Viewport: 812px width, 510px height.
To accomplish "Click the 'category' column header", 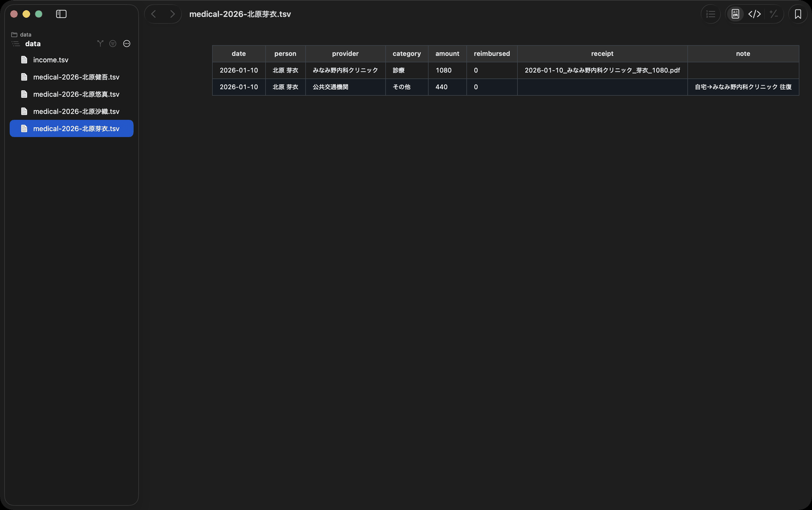I will [x=407, y=54].
